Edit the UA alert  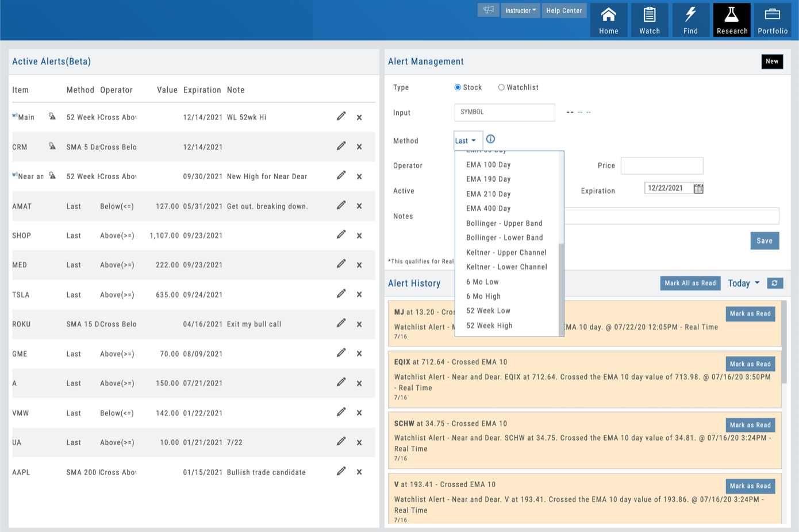click(341, 441)
